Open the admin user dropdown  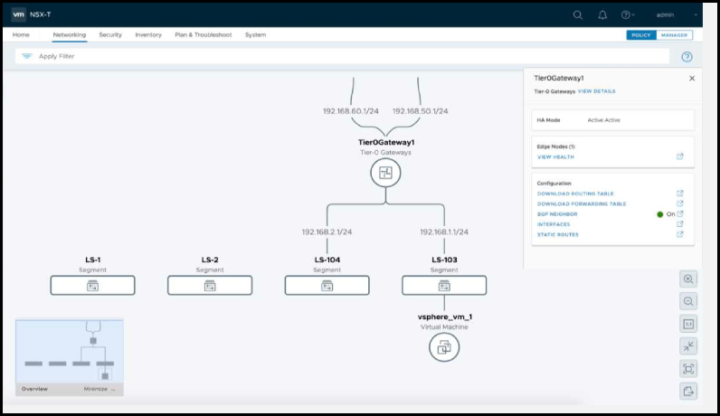point(677,15)
